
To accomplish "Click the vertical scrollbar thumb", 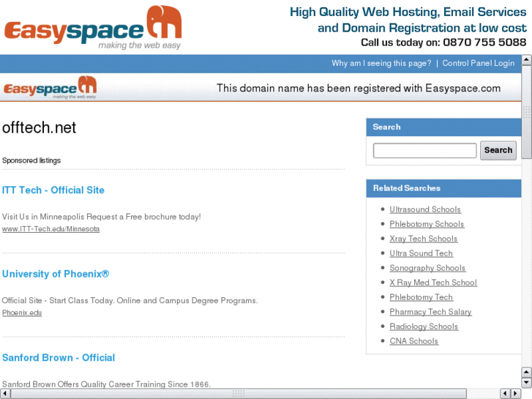I will (526, 112).
